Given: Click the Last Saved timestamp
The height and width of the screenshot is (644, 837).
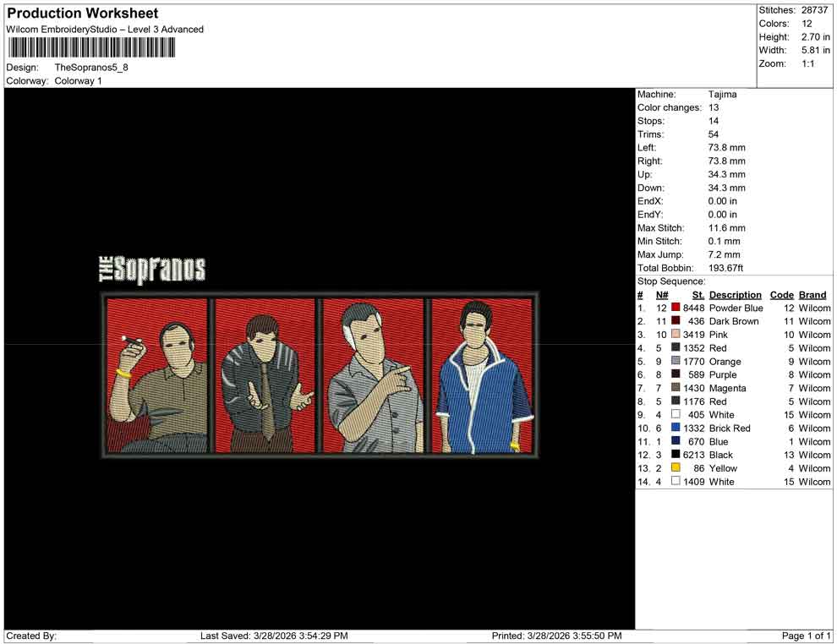Looking at the screenshot, I should [x=274, y=636].
